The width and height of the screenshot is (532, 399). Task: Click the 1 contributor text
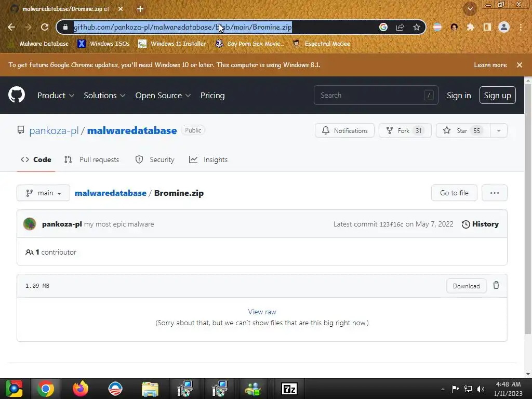51,252
